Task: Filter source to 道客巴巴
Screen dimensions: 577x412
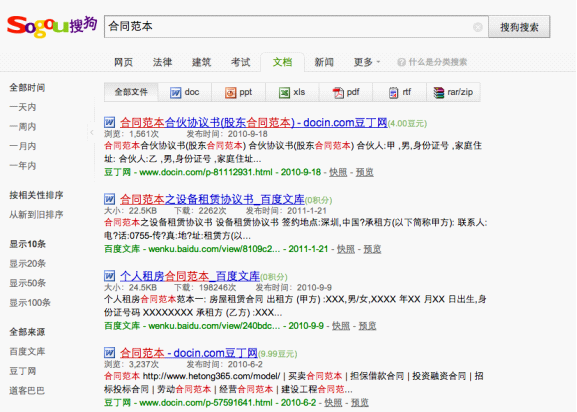Action: pyautogui.click(x=27, y=390)
